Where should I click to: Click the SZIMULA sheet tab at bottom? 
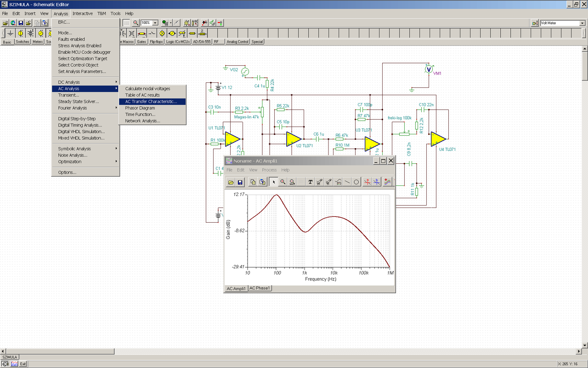(9, 357)
